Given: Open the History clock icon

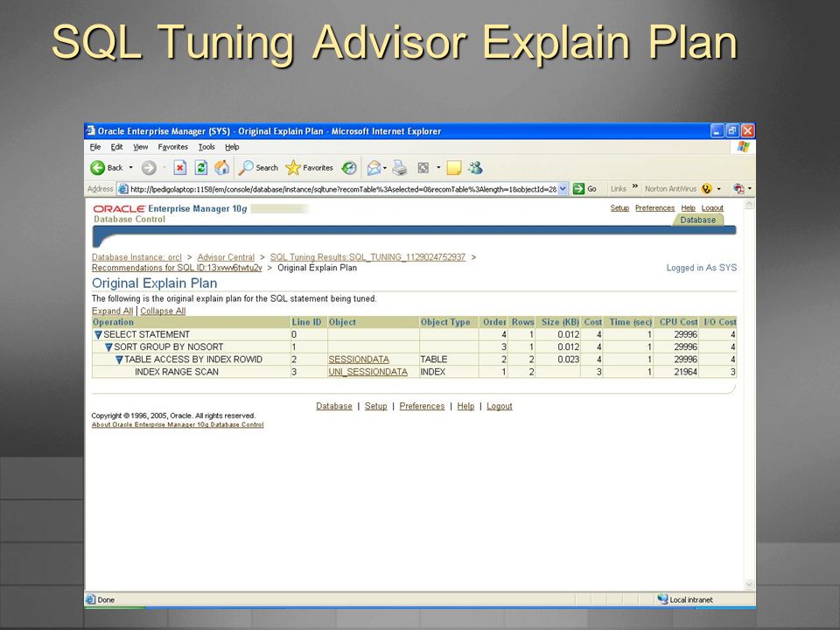Looking at the screenshot, I should pyautogui.click(x=349, y=168).
